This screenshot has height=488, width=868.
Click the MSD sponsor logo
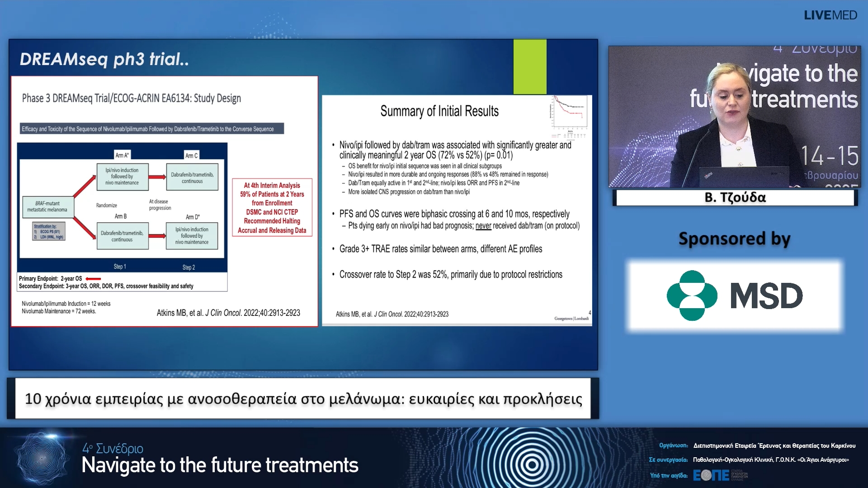pyautogui.click(x=735, y=296)
